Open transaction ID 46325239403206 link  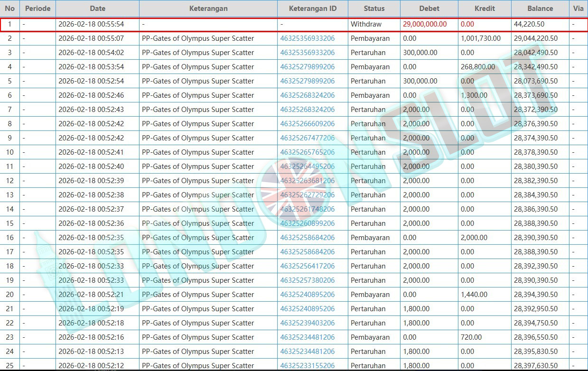point(307,323)
